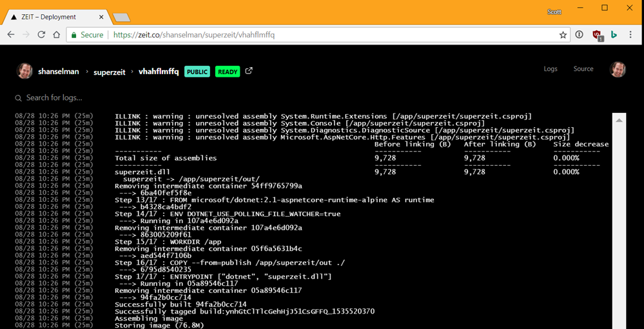Click the address bar URL
Image resolution: width=644 pixels, height=329 pixels.
pos(194,35)
